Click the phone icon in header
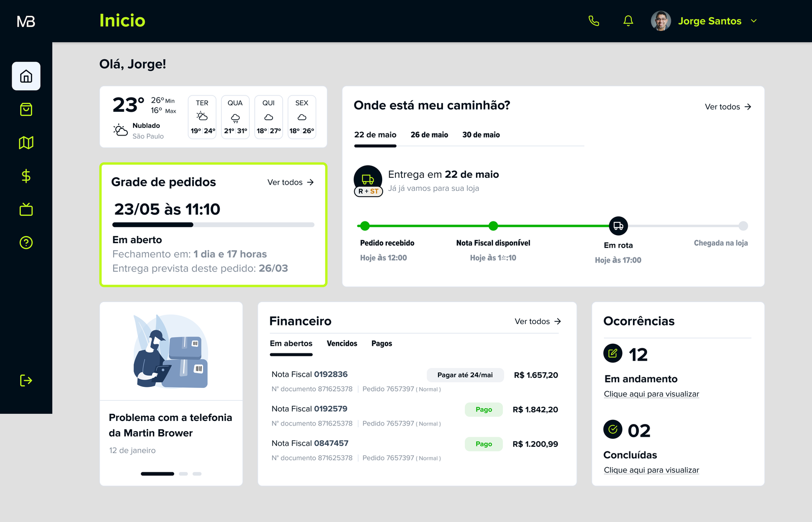The height and width of the screenshot is (522, 812). [x=594, y=21]
